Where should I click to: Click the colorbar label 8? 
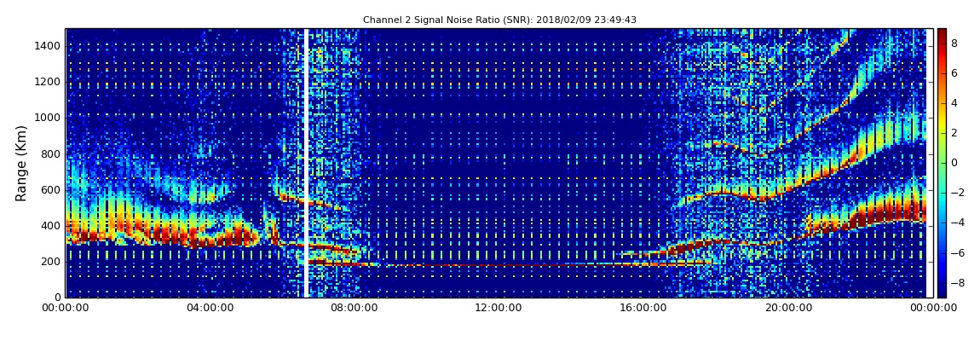[954, 43]
